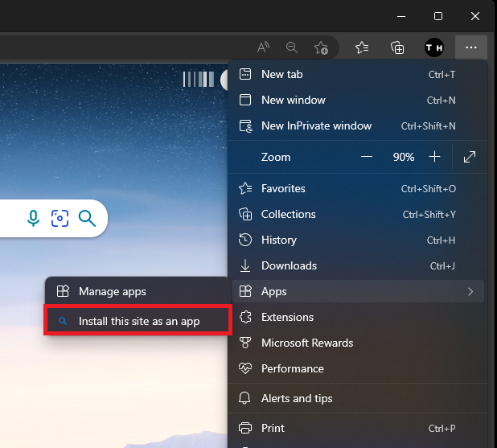This screenshot has height=448, width=497.
Task: Open Favorites from the menu
Action: (357, 189)
